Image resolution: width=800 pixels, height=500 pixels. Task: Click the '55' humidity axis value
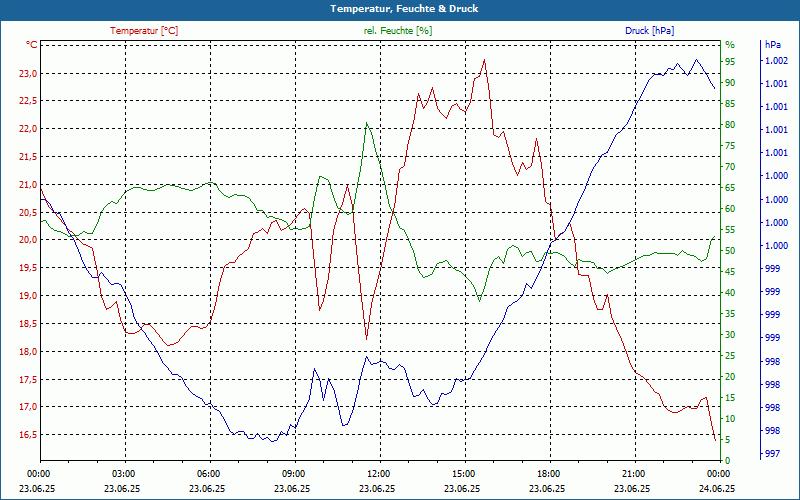pos(730,230)
